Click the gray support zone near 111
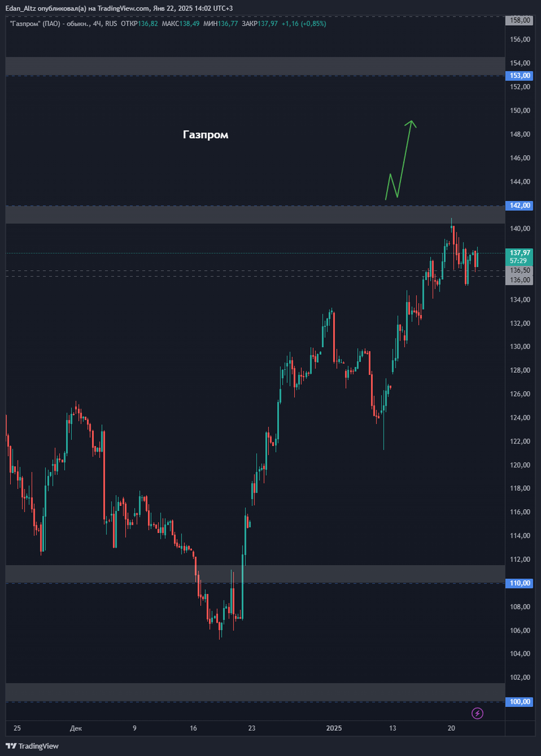 (x=255, y=574)
